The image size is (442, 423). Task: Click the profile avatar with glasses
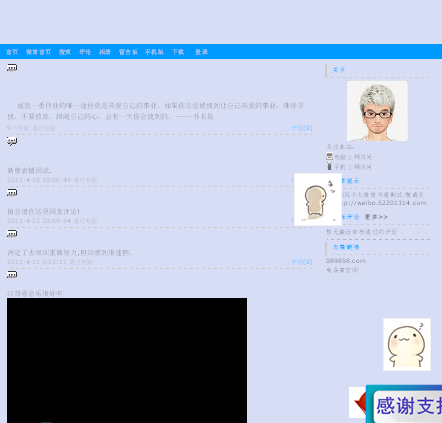point(377,111)
